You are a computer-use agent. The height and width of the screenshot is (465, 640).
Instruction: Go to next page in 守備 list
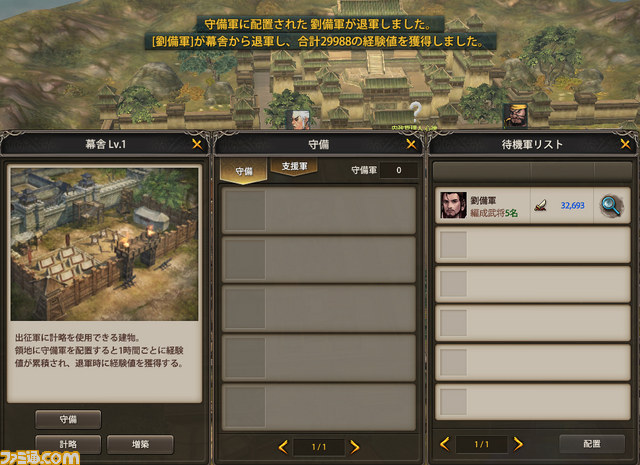355,447
